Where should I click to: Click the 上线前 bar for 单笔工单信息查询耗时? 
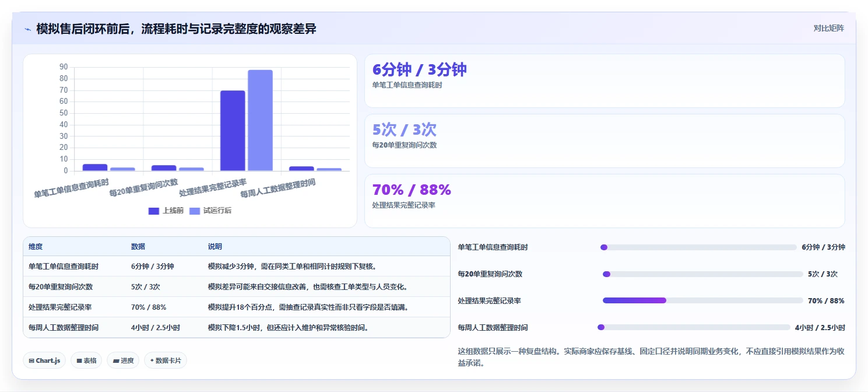pyautogui.click(x=95, y=167)
